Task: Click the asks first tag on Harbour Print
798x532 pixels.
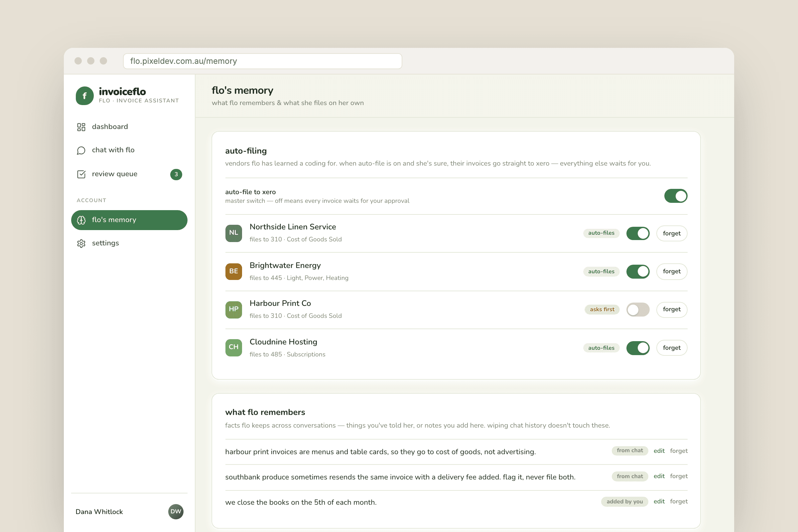Action: 602,310
